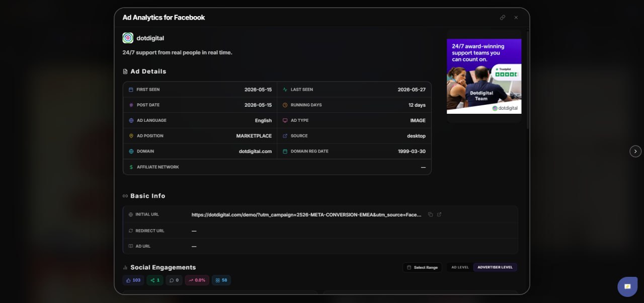Click the Domain Reg Date calendar icon
The width and height of the screenshot is (644, 303).
point(285,151)
